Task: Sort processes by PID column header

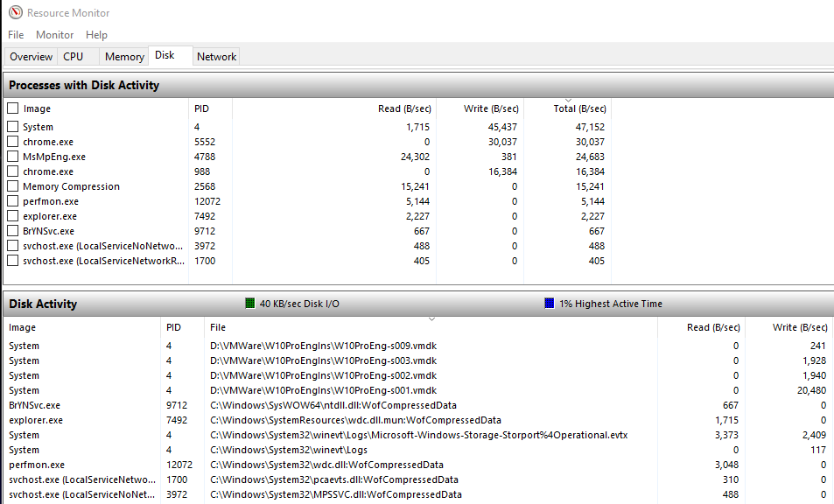Action: tap(210, 108)
